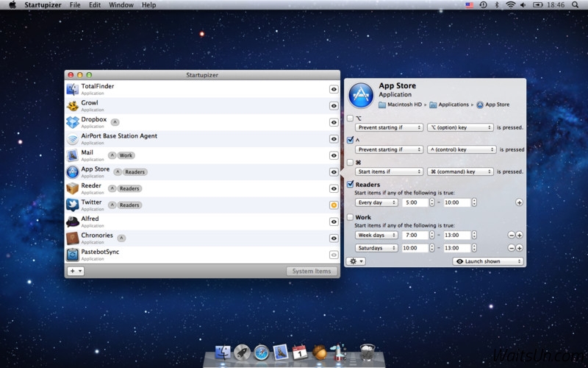This screenshot has width=588, height=368.
Task: Click the Dropbox icon in list
Action: pos(73,122)
